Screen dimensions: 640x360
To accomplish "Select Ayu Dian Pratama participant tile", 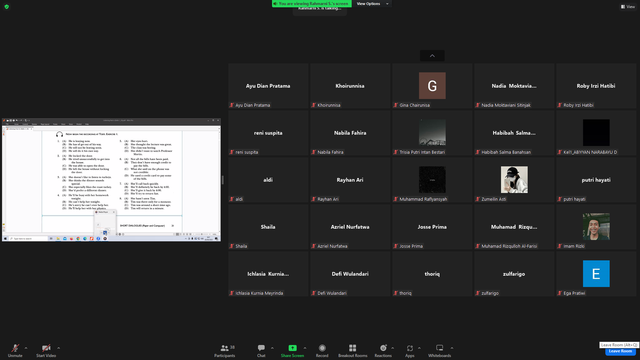I will (x=268, y=86).
